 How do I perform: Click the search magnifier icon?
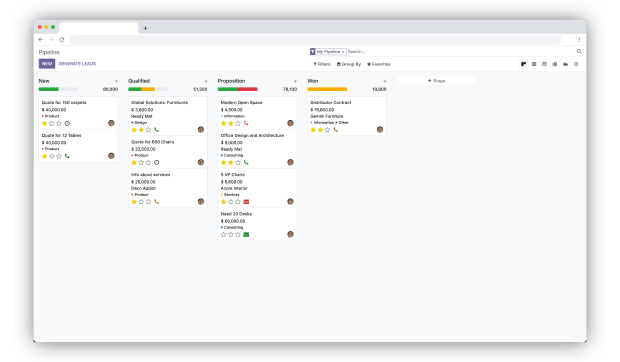[x=579, y=51]
